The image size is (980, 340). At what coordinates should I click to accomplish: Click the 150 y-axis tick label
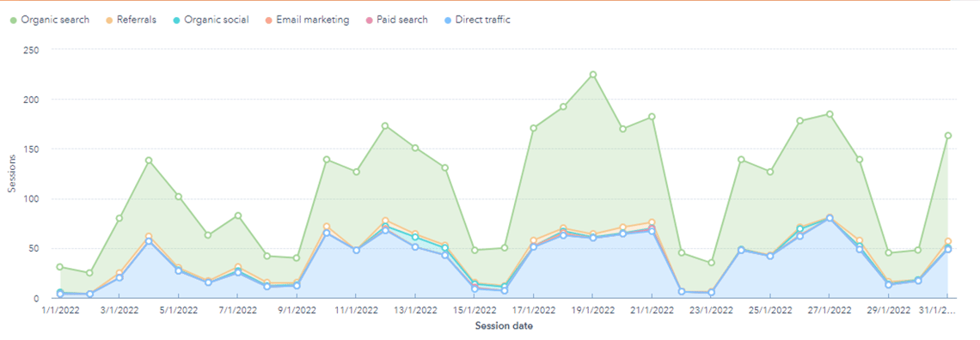(31, 149)
